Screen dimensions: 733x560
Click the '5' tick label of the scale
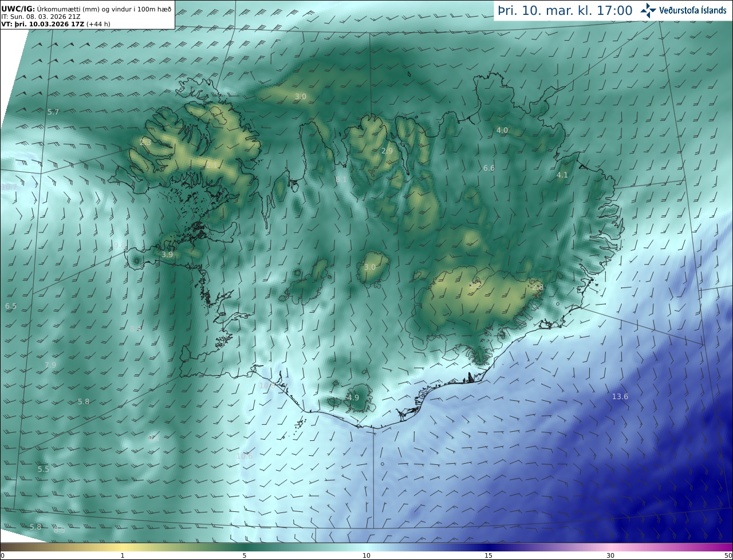coord(245,556)
